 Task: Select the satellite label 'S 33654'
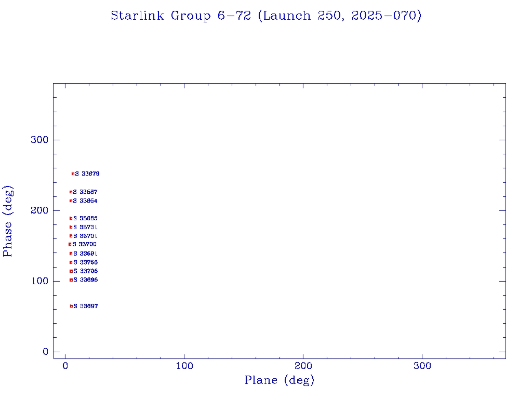pos(86,201)
